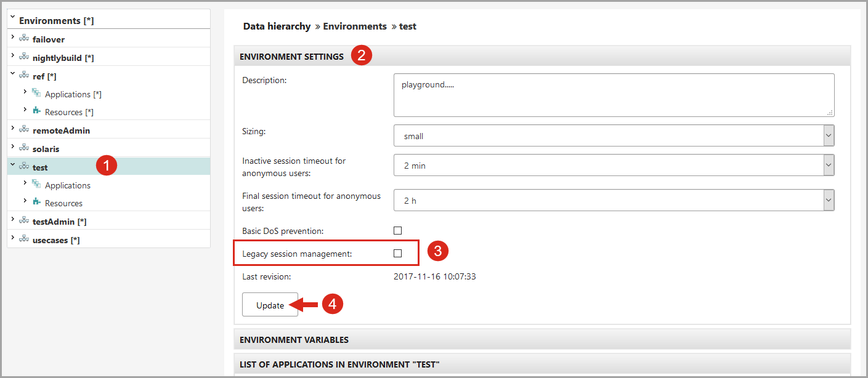Click the remoteAdmin environment icon
The width and height of the screenshot is (868, 378).
tap(24, 130)
